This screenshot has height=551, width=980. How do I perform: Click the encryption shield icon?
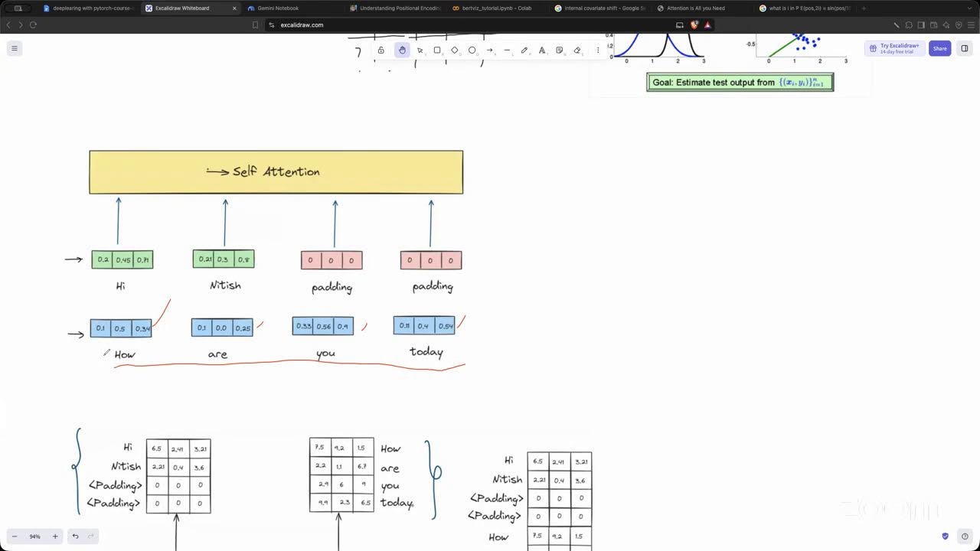point(946,536)
